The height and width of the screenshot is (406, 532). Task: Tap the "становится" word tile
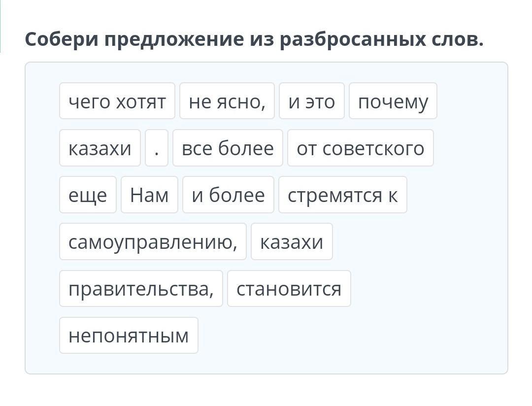point(289,288)
